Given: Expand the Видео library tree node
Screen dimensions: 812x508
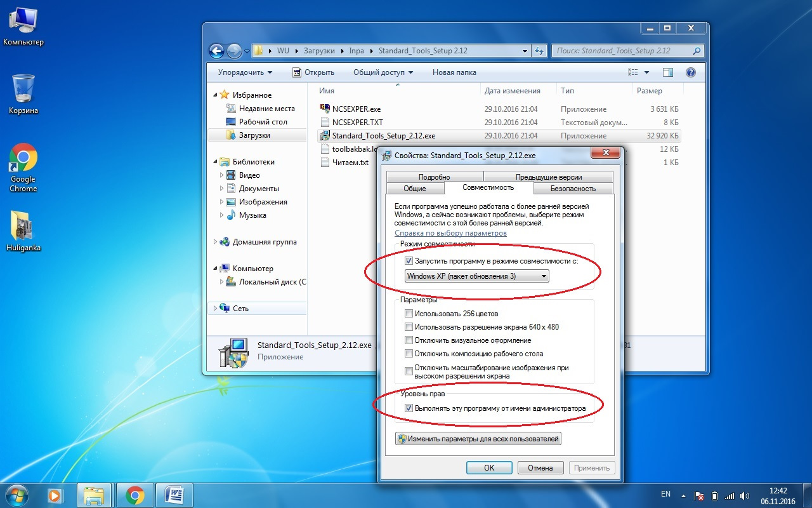Looking at the screenshot, I should point(222,175).
